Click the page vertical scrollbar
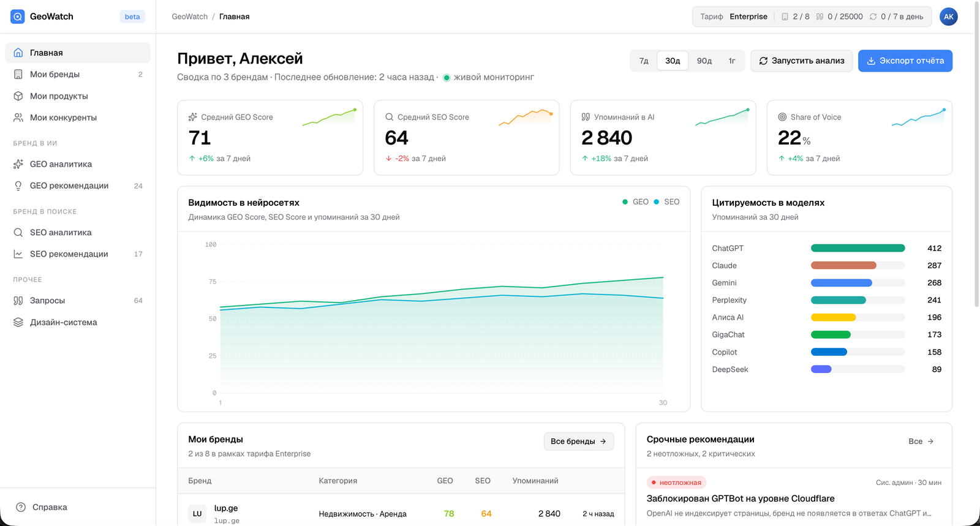The width and height of the screenshot is (980, 526). click(976, 153)
